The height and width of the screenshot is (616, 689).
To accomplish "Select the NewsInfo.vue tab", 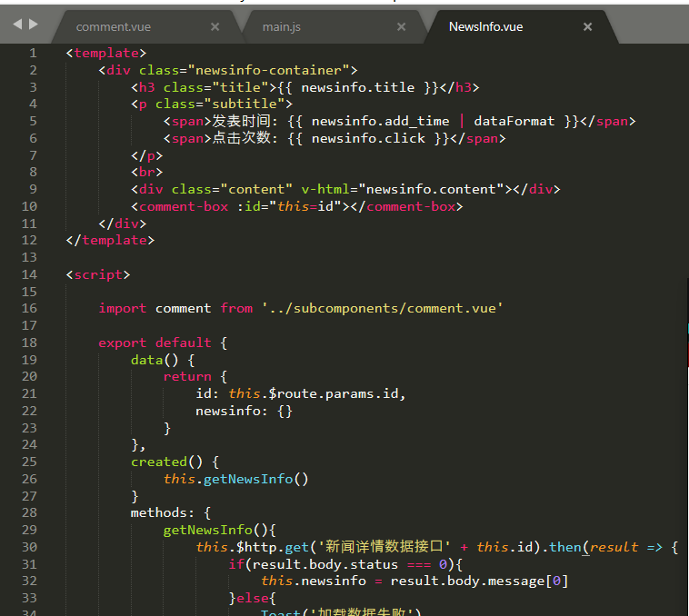I will (485, 26).
